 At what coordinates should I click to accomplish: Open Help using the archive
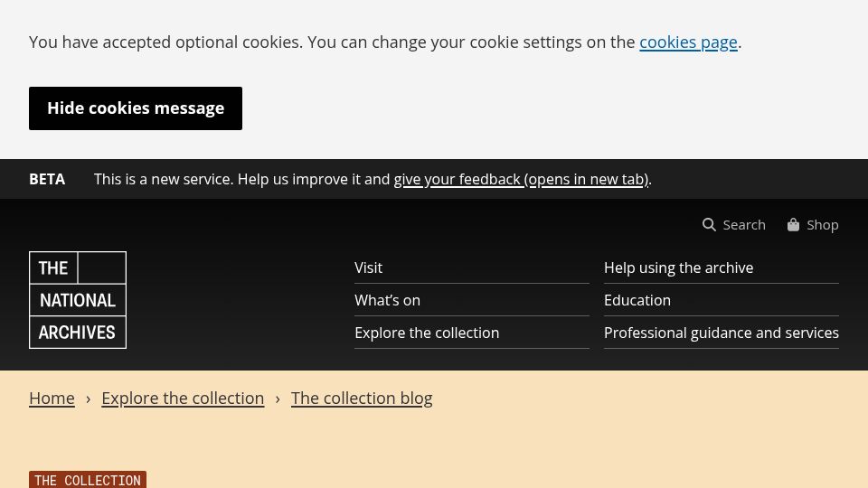click(x=678, y=267)
